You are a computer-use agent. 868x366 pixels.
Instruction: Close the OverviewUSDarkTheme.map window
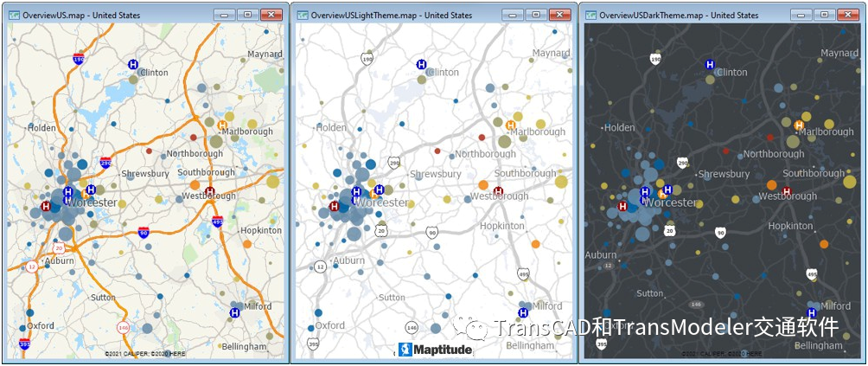coord(849,15)
